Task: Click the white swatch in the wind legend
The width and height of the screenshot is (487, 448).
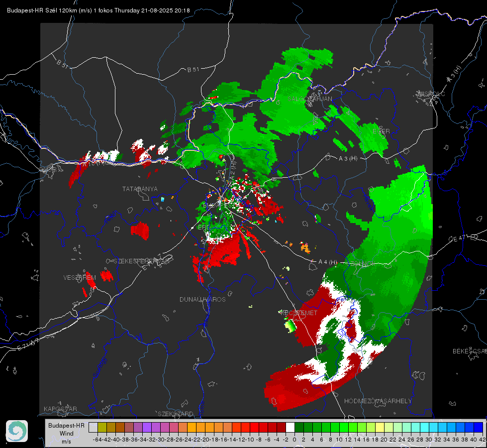Action: pyautogui.click(x=290, y=427)
